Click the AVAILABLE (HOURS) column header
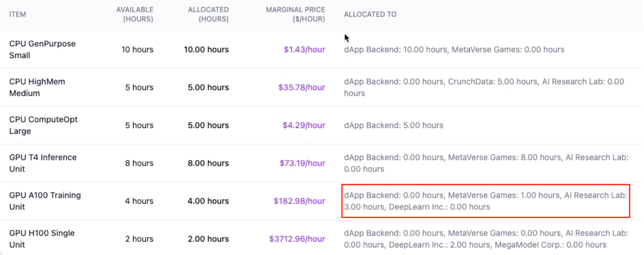The width and height of the screenshot is (644, 255). coord(135,15)
